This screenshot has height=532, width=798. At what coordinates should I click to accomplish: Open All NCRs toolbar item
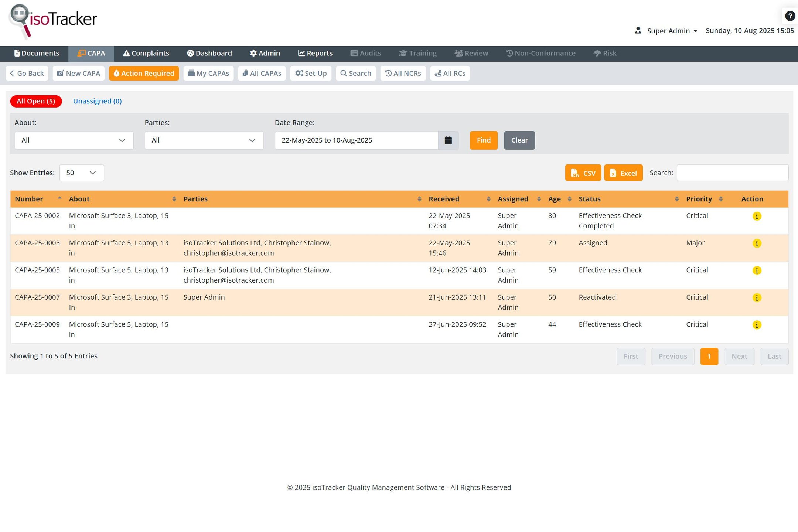coord(403,74)
